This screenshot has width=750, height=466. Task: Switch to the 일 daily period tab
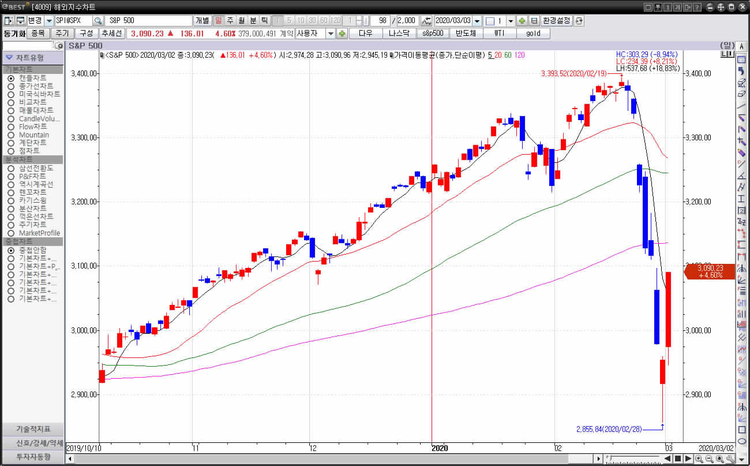(x=218, y=21)
